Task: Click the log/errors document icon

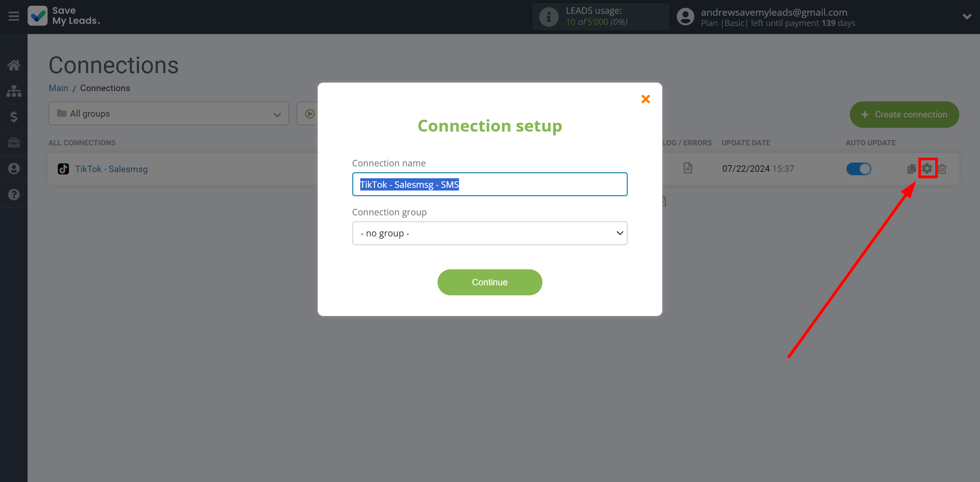Action: coord(688,169)
